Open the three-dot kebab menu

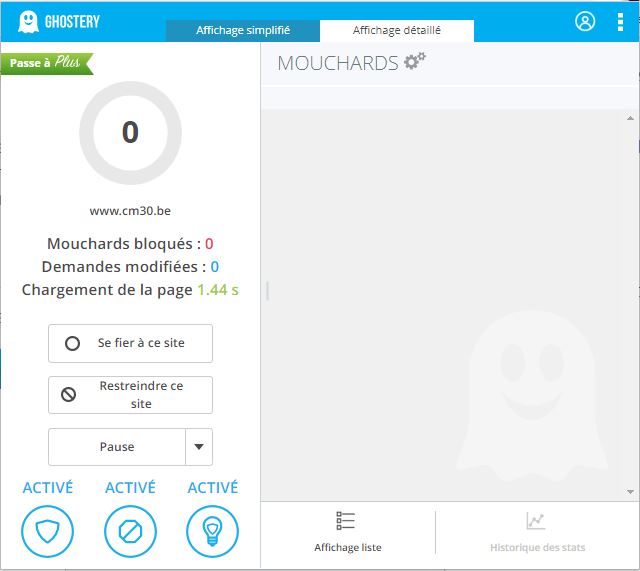pos(620,22)
